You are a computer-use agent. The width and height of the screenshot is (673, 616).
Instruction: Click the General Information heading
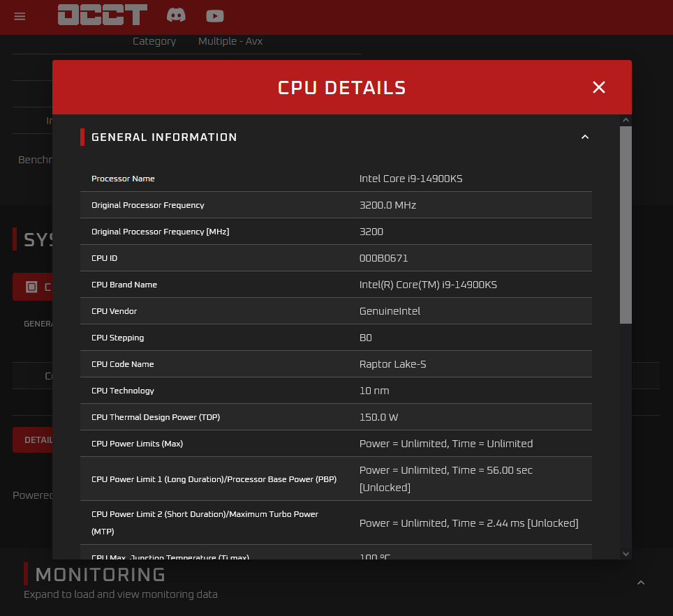click(164, 137)
